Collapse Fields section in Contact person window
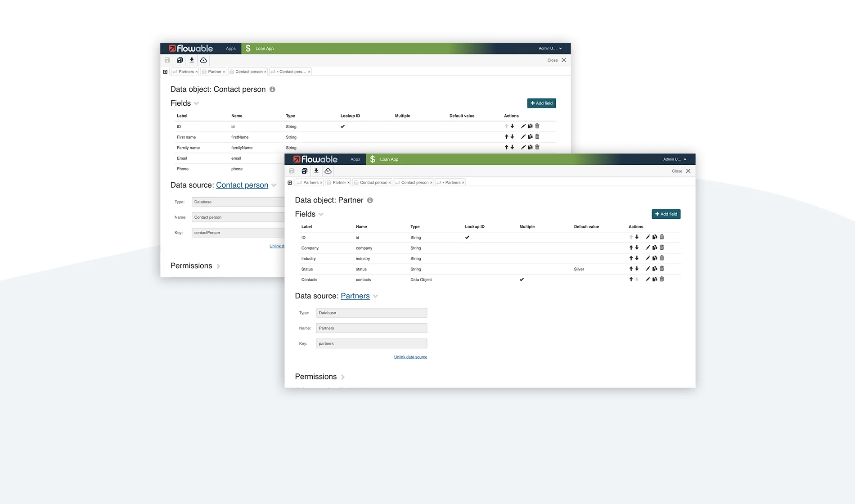Screen dimensions: 855x504 click(x=196, y=103)
